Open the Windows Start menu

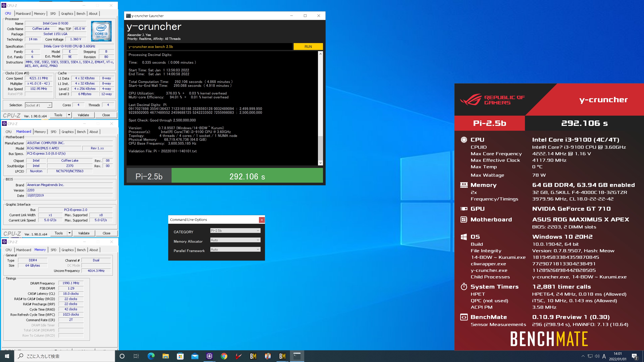[7, 356]
